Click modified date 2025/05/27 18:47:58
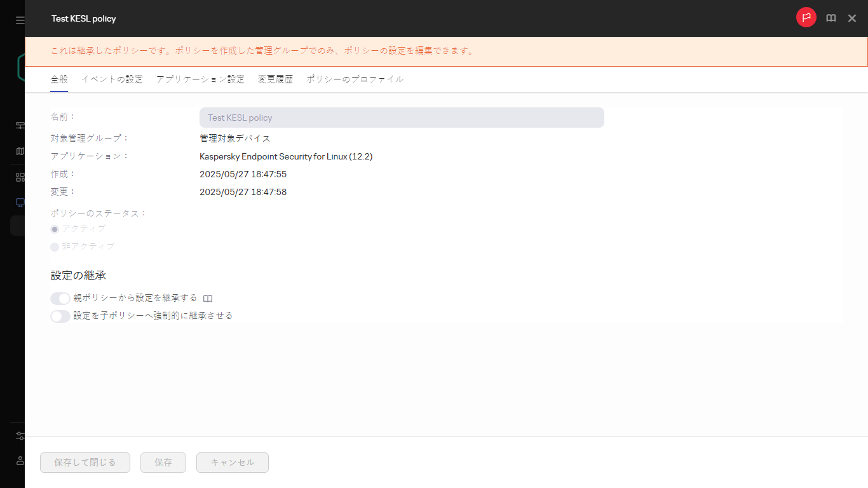868x488 pixels. 243,192
